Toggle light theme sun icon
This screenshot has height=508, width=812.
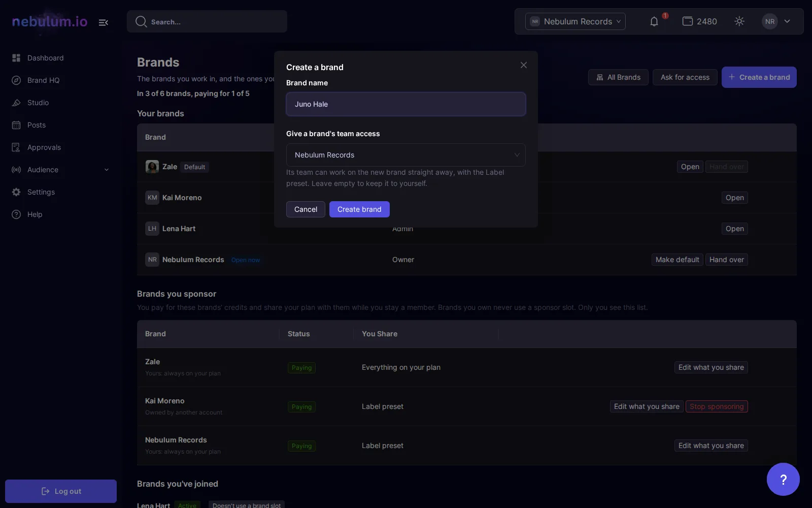tap(739, 21)
